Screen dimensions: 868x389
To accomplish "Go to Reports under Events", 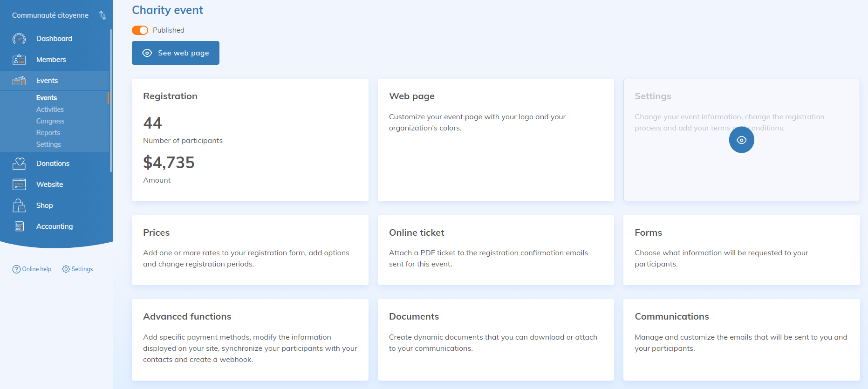I will pos(48,133).
